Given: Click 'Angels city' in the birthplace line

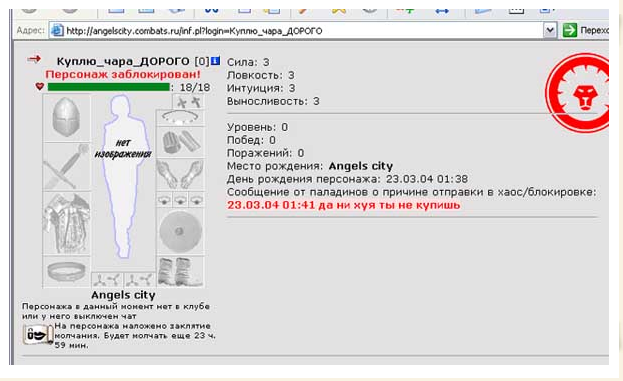Looking at the screenshot, I should coord(360,166).
